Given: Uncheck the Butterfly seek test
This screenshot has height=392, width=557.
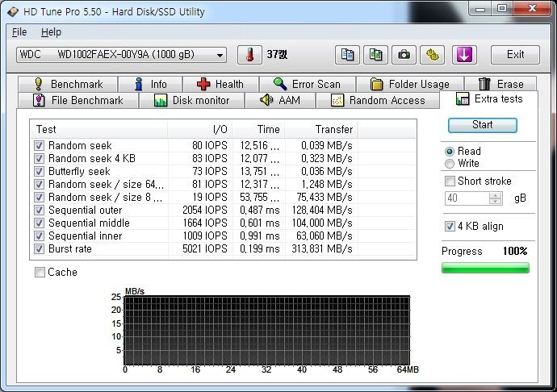Looking at the screenshot, I should 39,172.
